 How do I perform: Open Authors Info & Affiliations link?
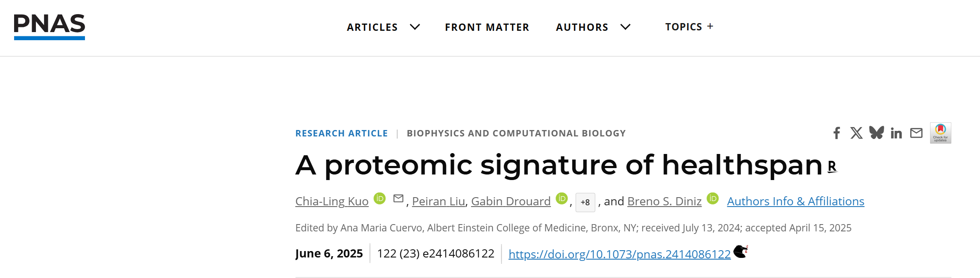pos(796,201)
